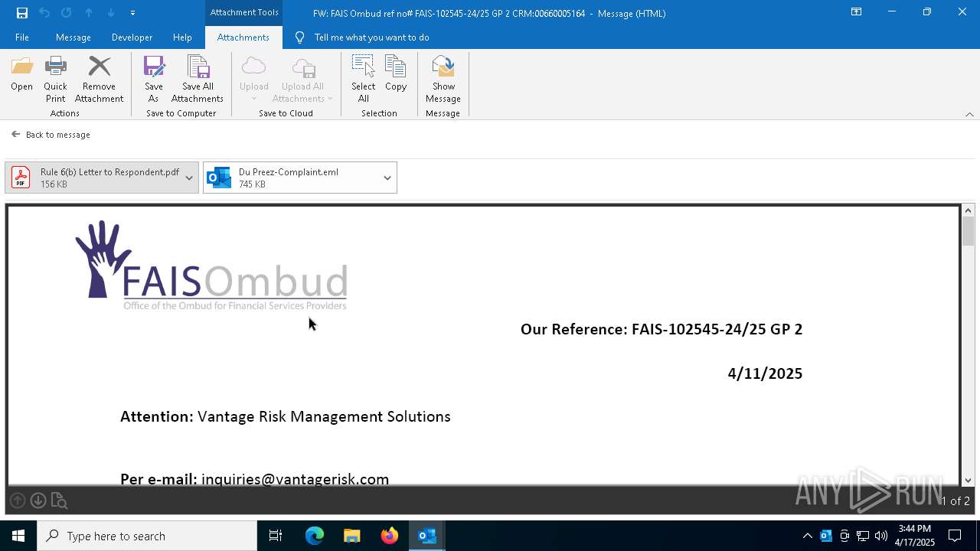Open the Attachments tab
Viewport: 980px width, 551px height.
click(243, 37)
